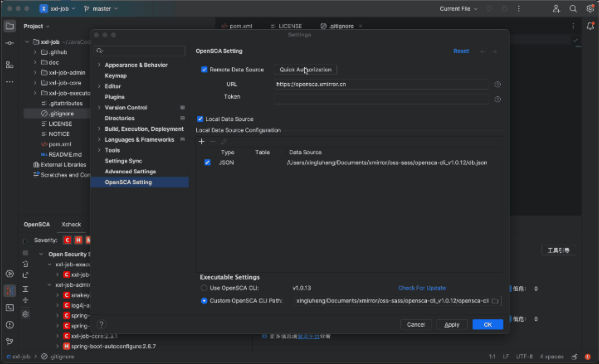Open more actions menu in top toolbar

click(x=519, y=9)
